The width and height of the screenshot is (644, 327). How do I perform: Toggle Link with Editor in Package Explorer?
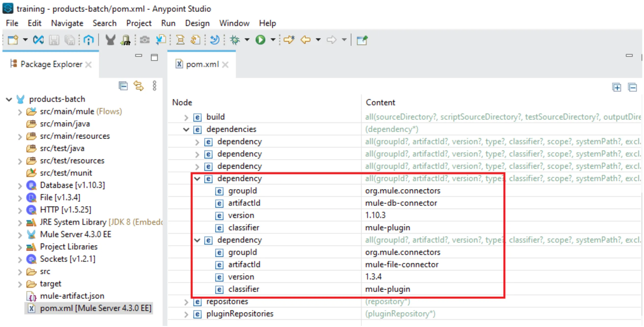click(x=139, y=86)
